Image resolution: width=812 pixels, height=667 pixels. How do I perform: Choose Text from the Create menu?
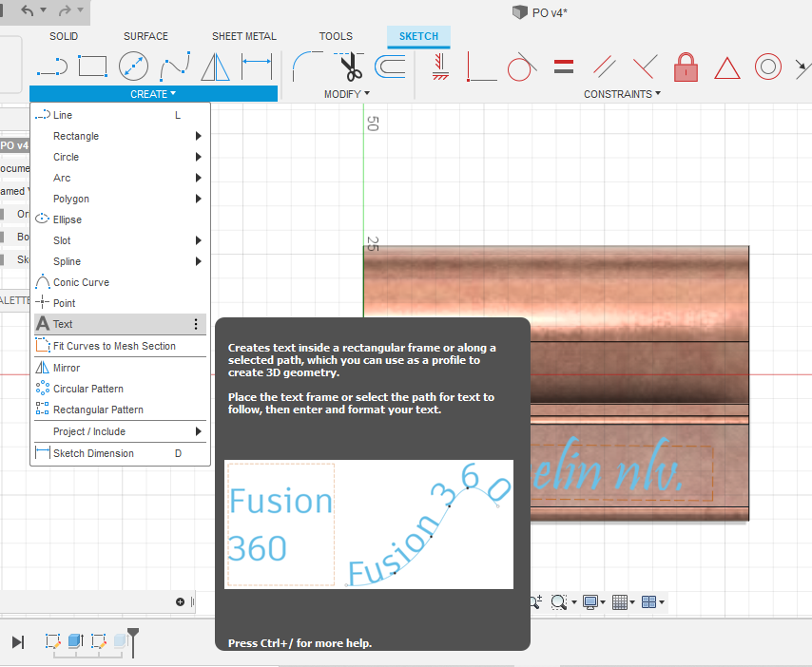(120, 324)
